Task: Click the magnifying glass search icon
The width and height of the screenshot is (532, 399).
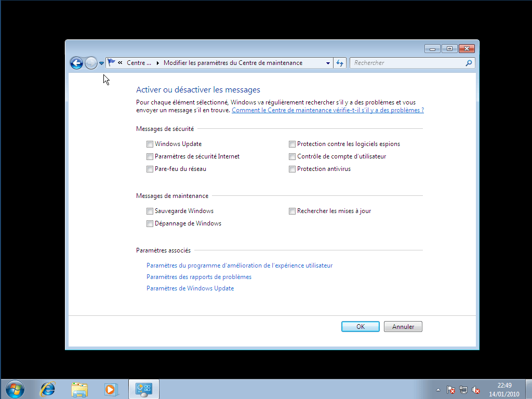Action: pos(469,63)
